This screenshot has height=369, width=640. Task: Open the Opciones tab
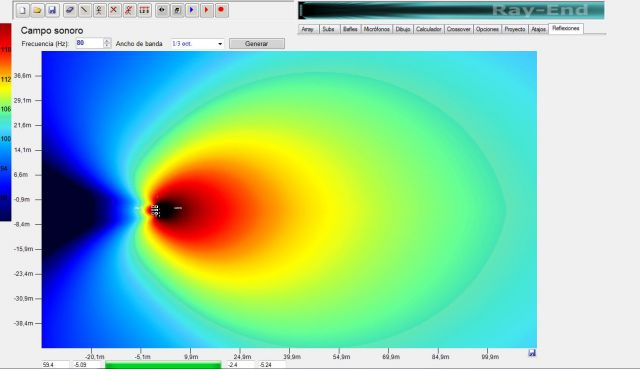pos(487,29)
